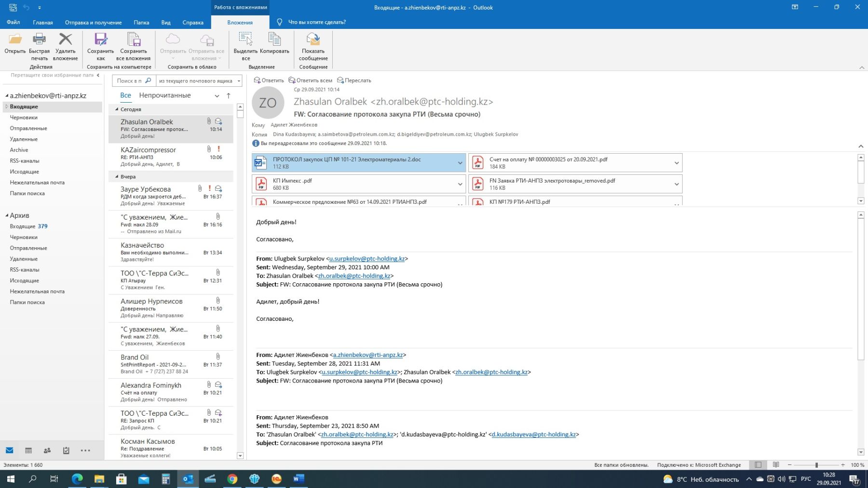The height and width of the screenshot is (488, 868).
Task: Click the Show Message icon
Action: 313,40
